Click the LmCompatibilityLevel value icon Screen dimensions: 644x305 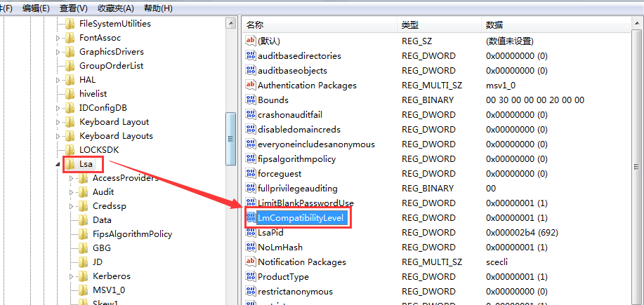pyautogui.click(x=251, y=217)
